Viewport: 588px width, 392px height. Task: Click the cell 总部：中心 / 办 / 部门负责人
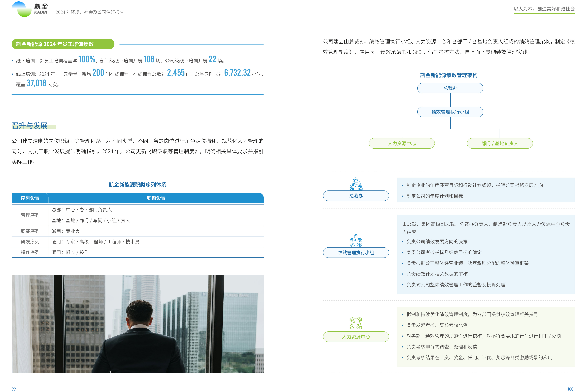pos(82,210)
